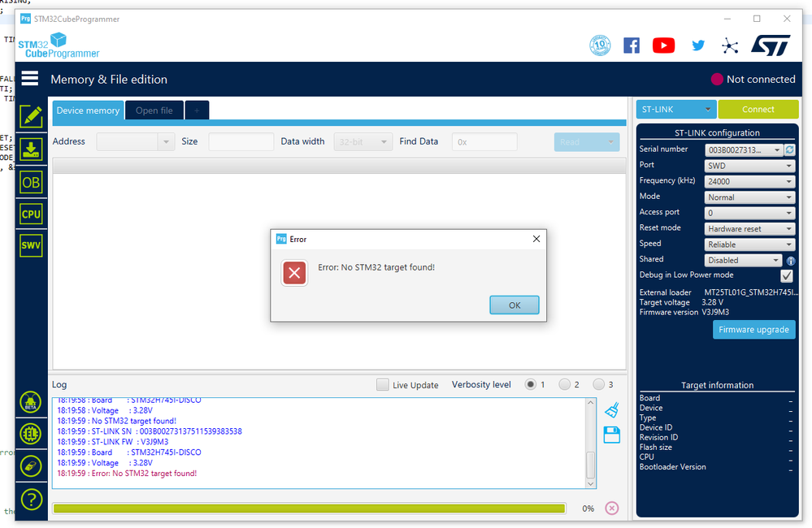Open the Data width 32-bit dropdown
Screen dimensions: 812x528
(363, 142)
